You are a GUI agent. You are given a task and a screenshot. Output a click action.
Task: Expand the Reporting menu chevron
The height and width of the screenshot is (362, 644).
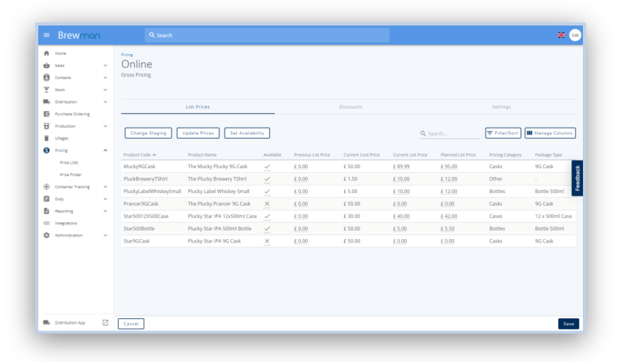pyautogui.click(x=105, y=211)
